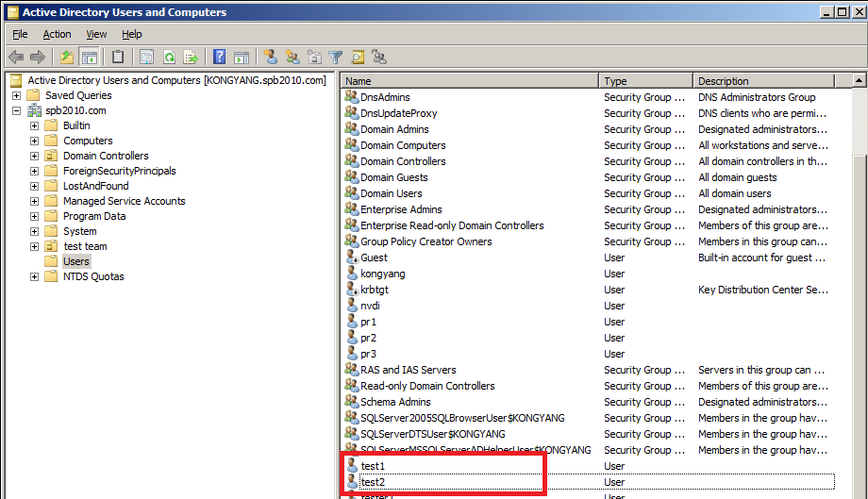Create a new user with toolbar icon

click(270, 57)
